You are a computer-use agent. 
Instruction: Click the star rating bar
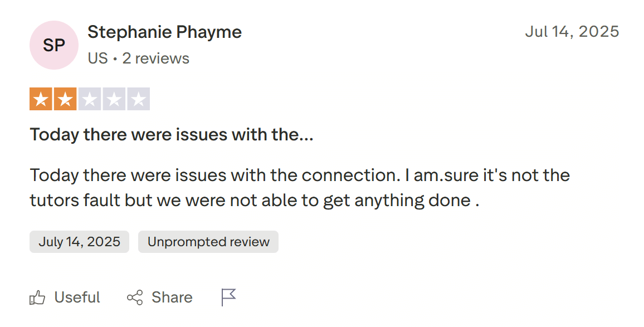pos(91,99)
